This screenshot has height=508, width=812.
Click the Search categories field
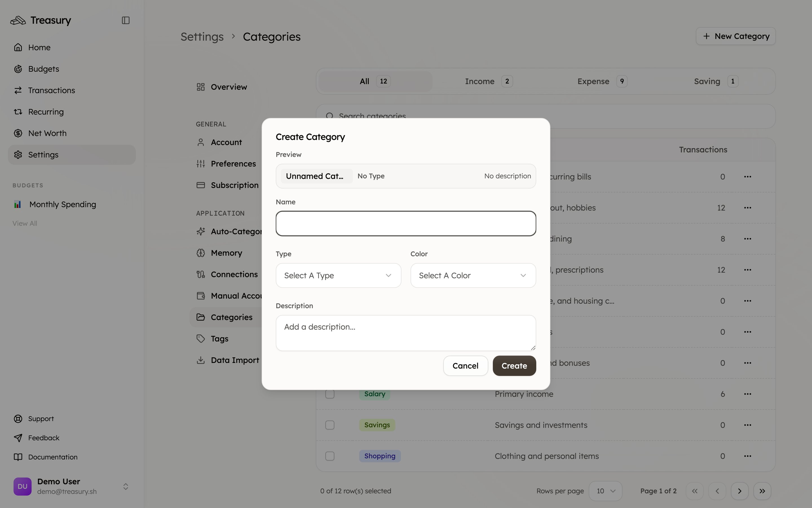pyautogui.click(x=546, y=116)
